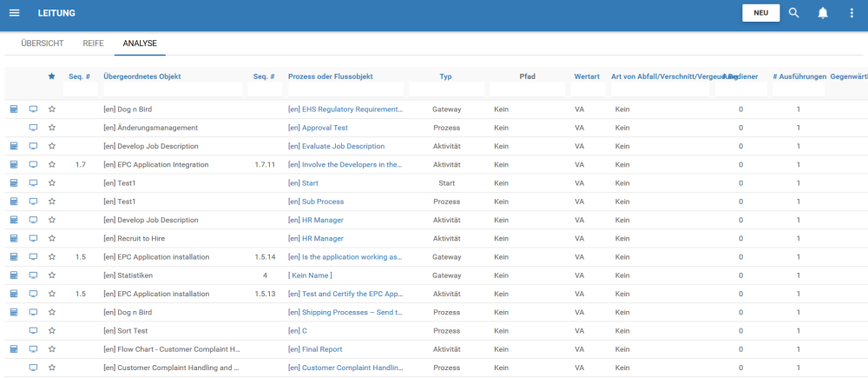
Task: Click the NEU button
Action: coord(760,13)
